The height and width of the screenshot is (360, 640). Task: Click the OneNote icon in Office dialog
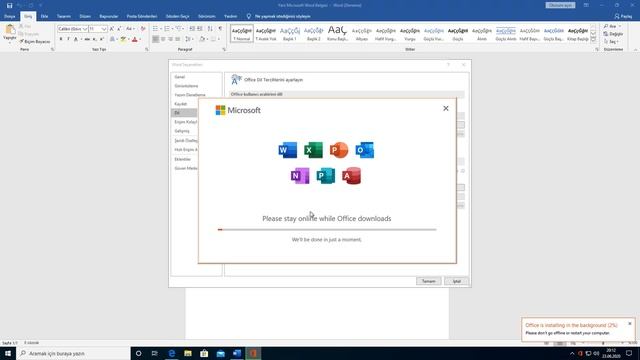pyautogui.click(x=300, y=176)
